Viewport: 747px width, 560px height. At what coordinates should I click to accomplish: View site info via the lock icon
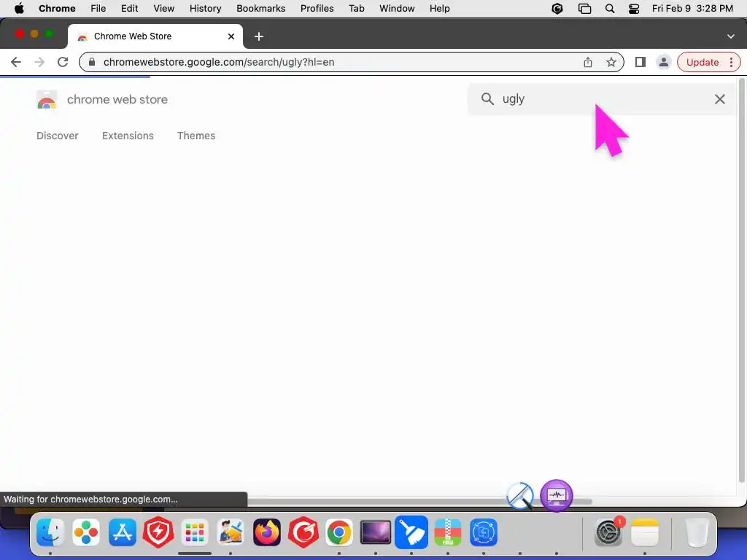tap(93, 63)
